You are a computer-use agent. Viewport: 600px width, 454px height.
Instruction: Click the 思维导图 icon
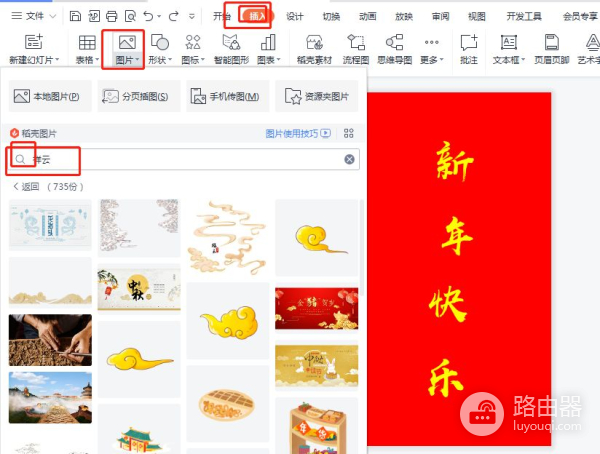point(395,42)
